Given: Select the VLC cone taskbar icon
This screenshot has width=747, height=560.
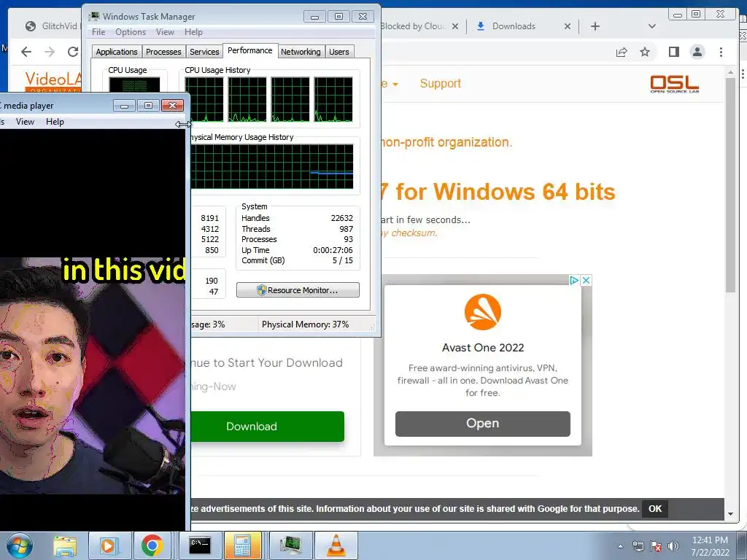Looking at the screenshot, I should [x=336, y=545].
